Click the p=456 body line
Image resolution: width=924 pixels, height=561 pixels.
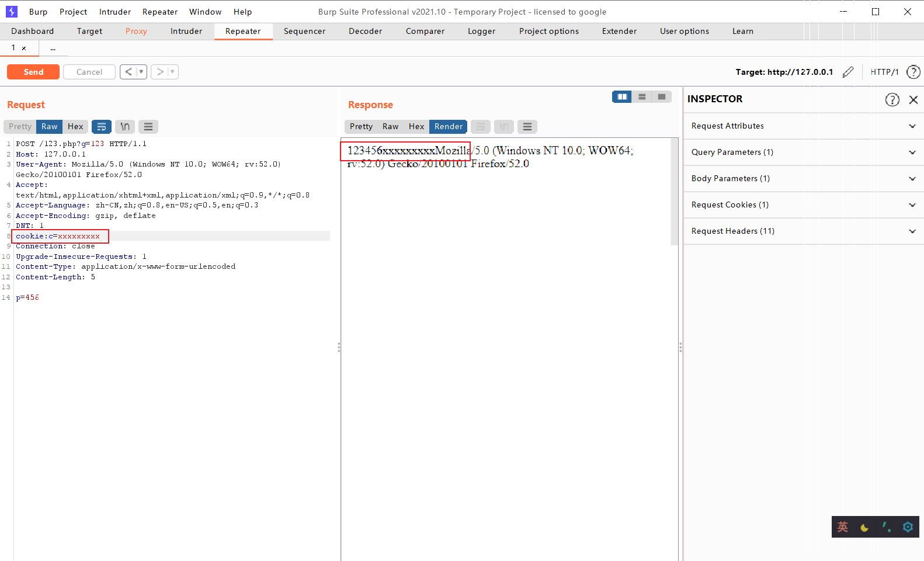point(27,297)
